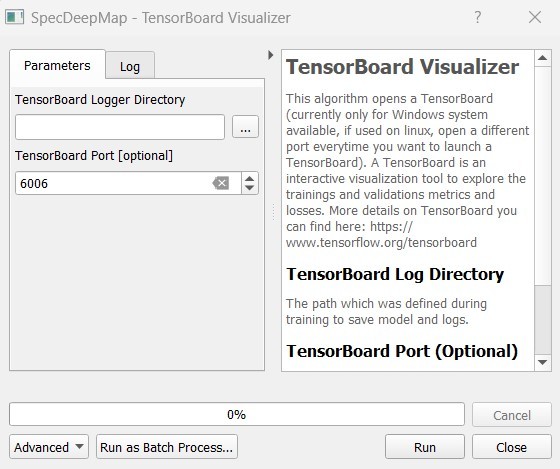Click the 'TensorBoard Port [optional]' label
The height and width of the screenshot is (469, 560).
click(x=94, y=156)
